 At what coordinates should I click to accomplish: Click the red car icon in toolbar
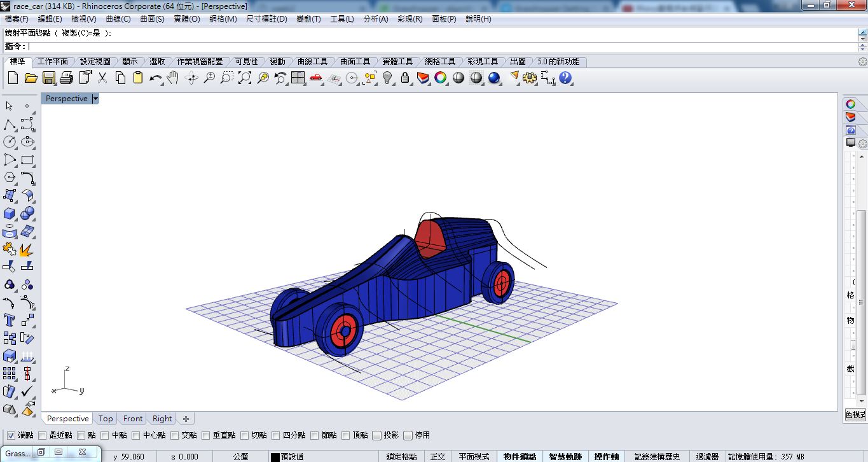pyautogui.click(x=316, y=78)
